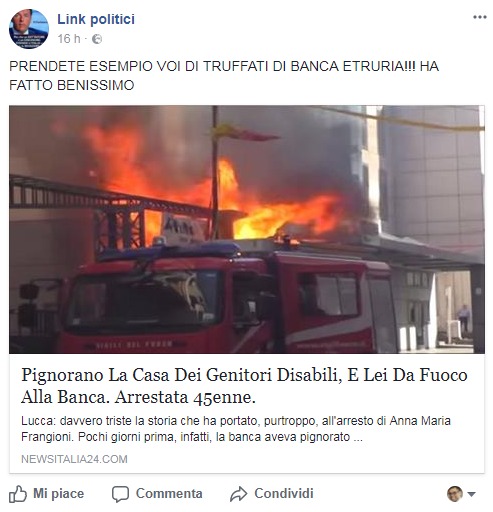Open the Link politici page name
Image resolution: width=493 pixels, height=512 pixels.
click(96, 19)
